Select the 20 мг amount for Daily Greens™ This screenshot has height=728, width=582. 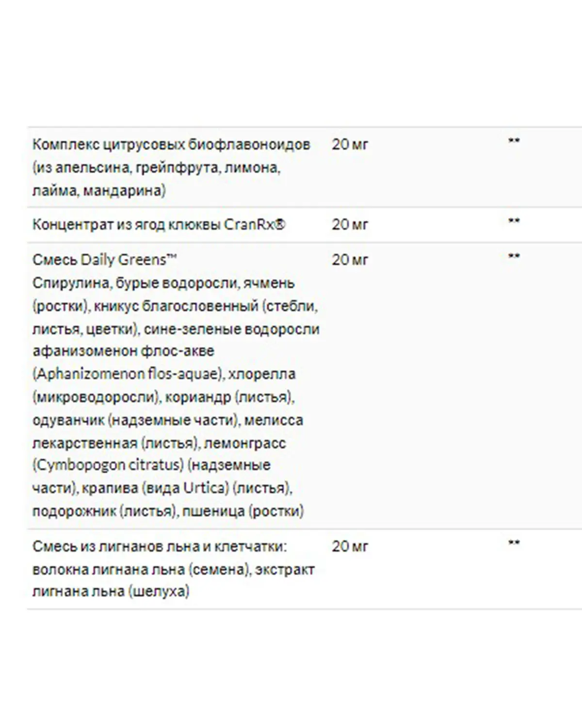(350, 260)
